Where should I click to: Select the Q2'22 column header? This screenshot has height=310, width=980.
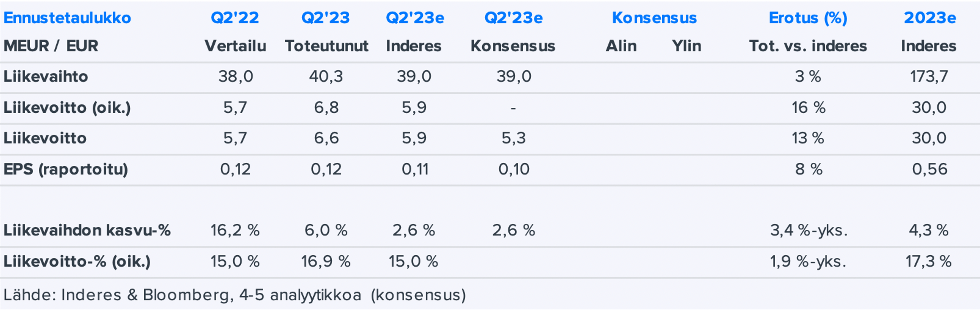[235, 18]
